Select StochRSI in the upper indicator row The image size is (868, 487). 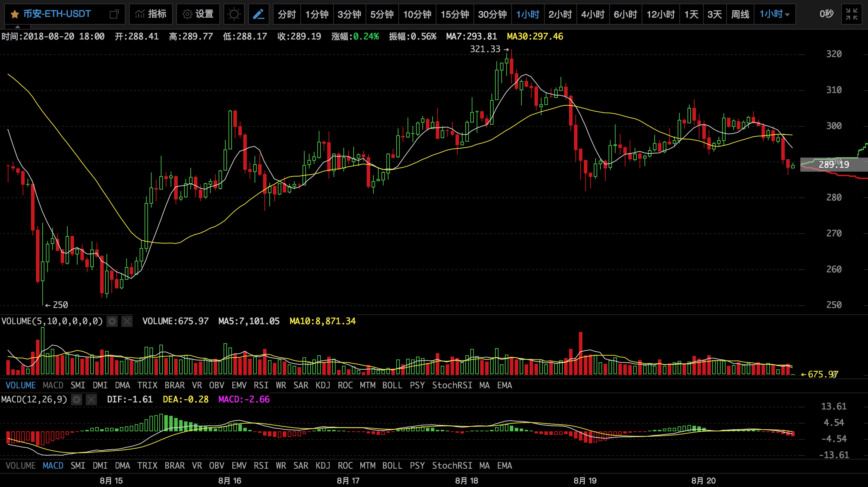tap(452, 385)
